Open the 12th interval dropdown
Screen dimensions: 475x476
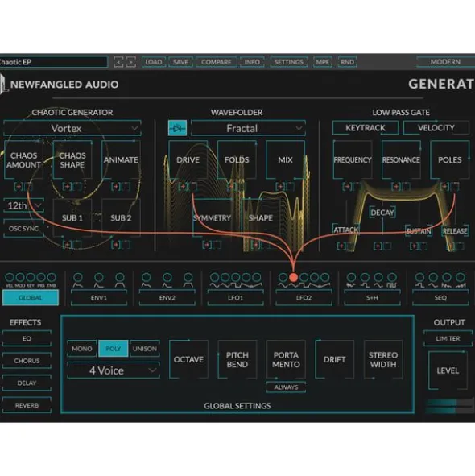(x=23, y=205)
